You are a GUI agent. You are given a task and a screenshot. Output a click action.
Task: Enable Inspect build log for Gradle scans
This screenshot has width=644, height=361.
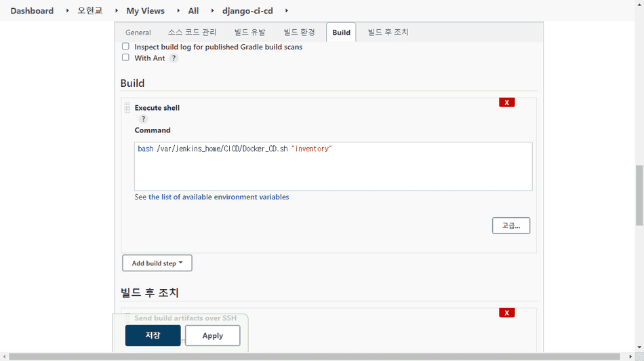(125, 46)
